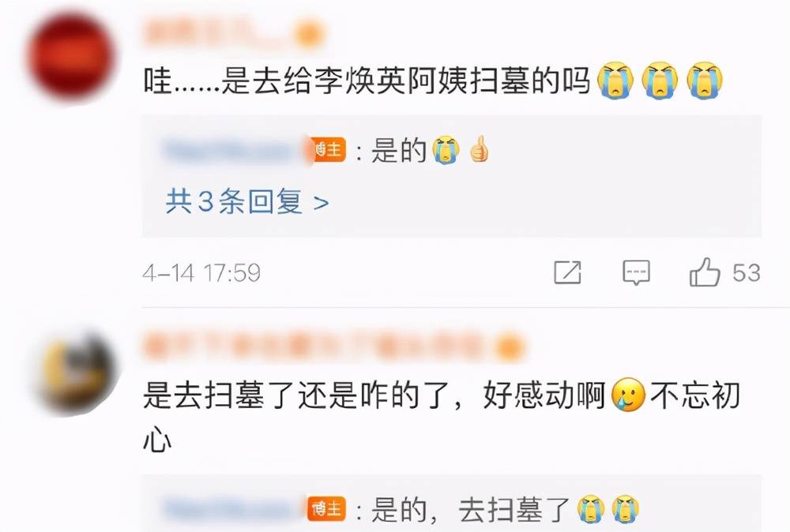Tap the 博主 badge in the bottom reply

(x=327, y=509)
